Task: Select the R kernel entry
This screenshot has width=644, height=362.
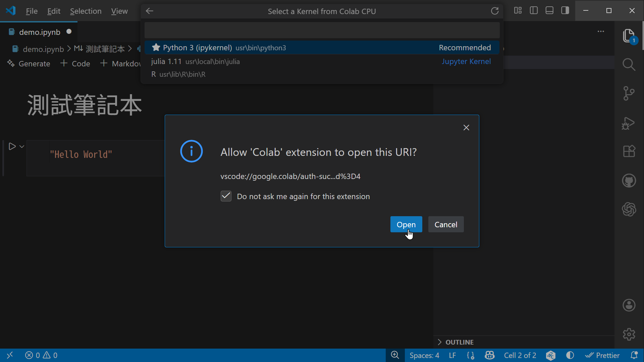Action: tap(322, 74)
